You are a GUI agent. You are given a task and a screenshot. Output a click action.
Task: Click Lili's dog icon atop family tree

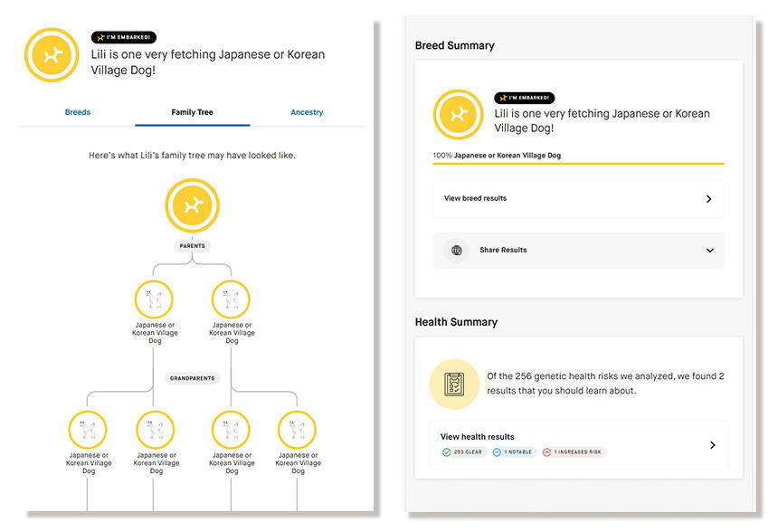click(192, 206)
